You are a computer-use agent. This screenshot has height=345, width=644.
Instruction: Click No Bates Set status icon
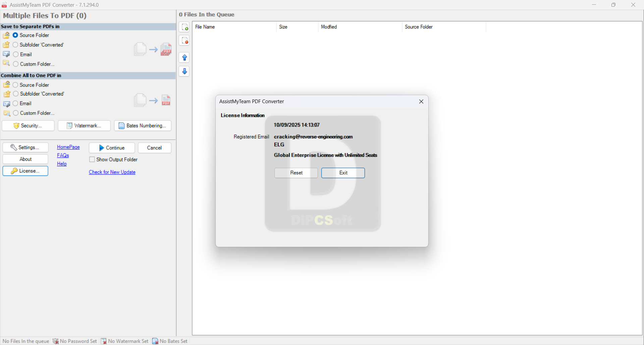[155, 341]
